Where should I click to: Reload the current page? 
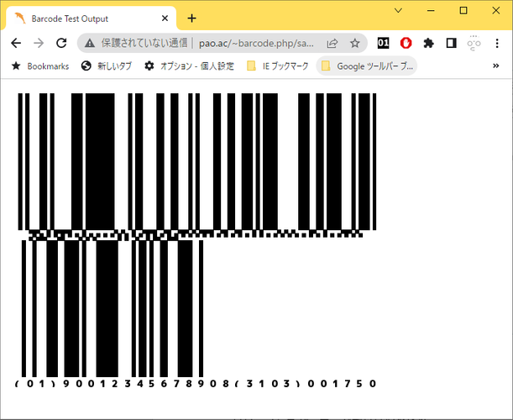tap(61, 43)
